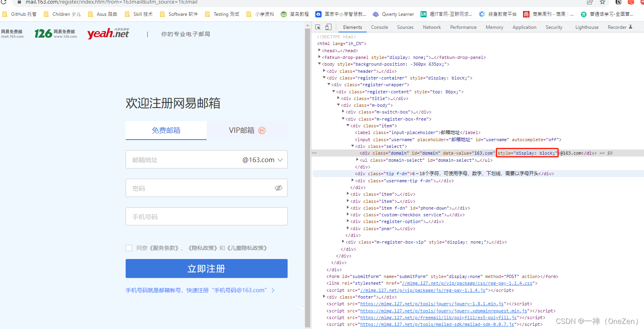The width and height of the screenshot is (644, 329).
Task: Switch to the Elements tab
Action: click(x=352, y=27)
